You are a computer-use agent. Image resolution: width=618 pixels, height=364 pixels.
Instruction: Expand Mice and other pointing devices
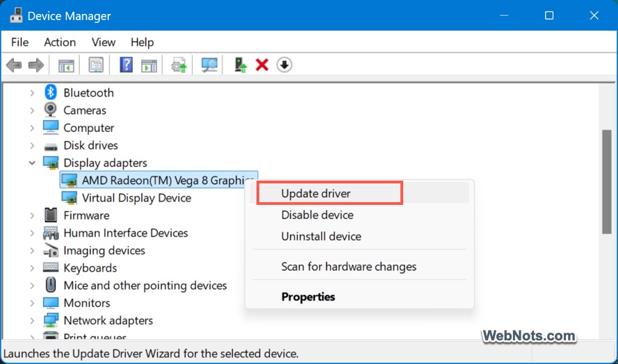click(x=32, y=286)
